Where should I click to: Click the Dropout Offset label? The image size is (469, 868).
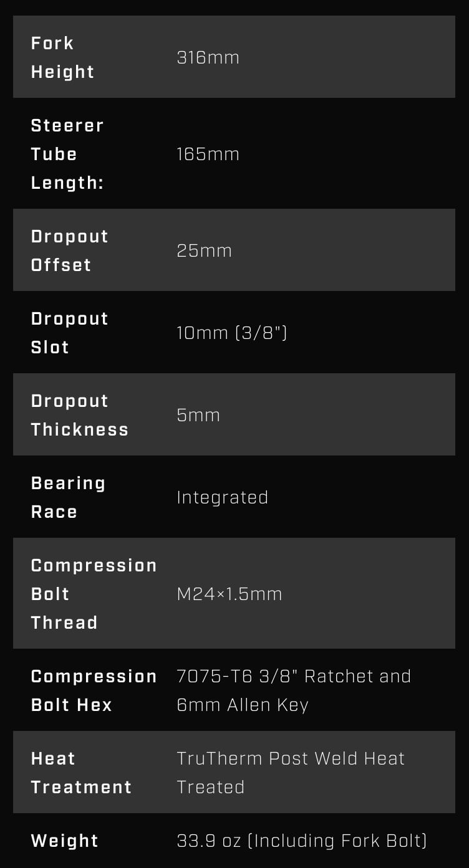tap(69, 250)
